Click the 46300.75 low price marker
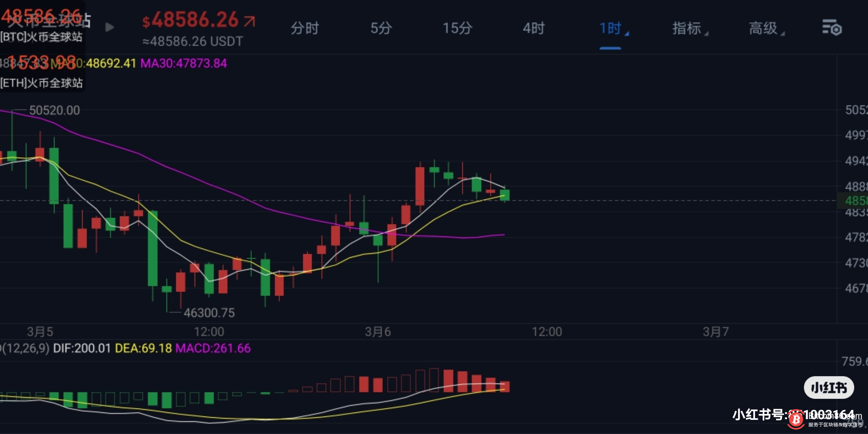This screenshot has width=868, height=434. (x=209, y=313)
